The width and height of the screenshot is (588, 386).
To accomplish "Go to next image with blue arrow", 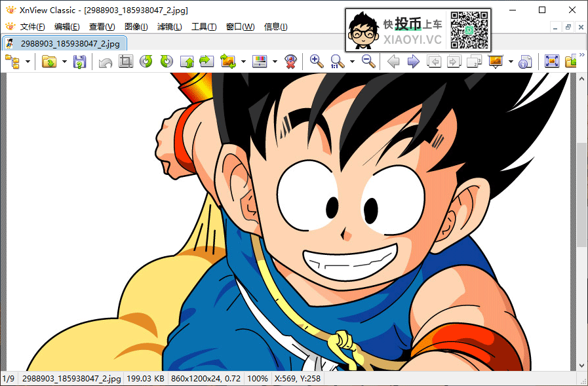I will pyautogui.click(x=413, y=62).
